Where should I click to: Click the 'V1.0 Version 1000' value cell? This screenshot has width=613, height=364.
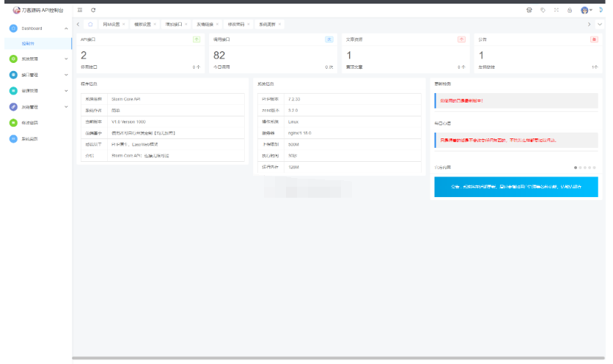[x=176, y=122]
